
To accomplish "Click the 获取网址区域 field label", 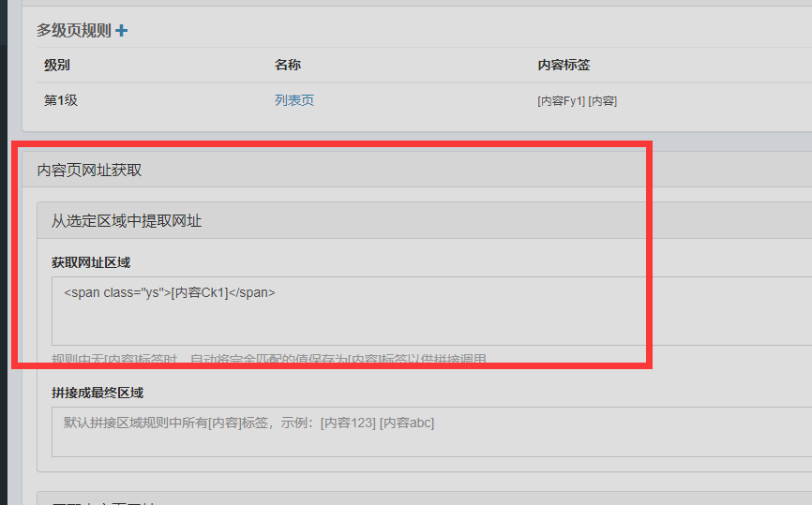I will [x=91, y=262].
